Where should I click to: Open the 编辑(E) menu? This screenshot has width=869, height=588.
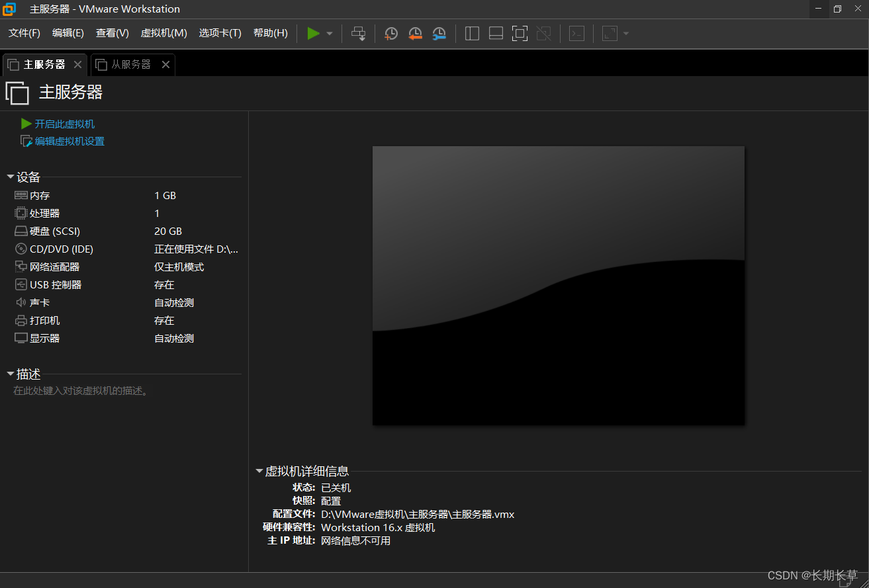68,33
